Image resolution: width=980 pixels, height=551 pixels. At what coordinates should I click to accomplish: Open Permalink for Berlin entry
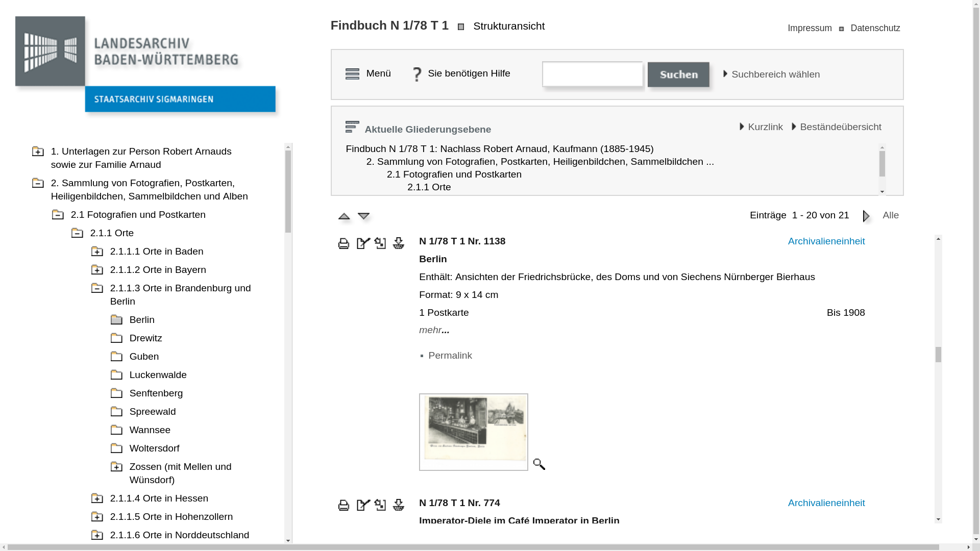(x=450, y=356)
